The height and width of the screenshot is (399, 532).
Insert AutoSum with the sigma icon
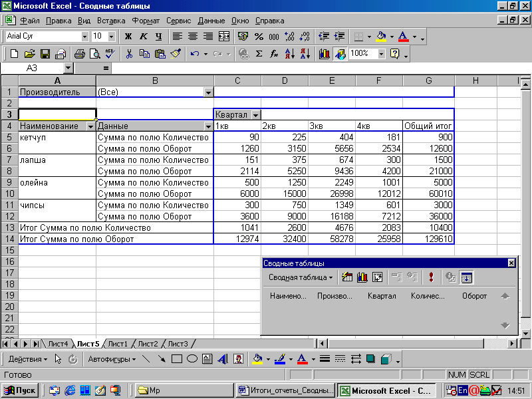pos(259,54)
